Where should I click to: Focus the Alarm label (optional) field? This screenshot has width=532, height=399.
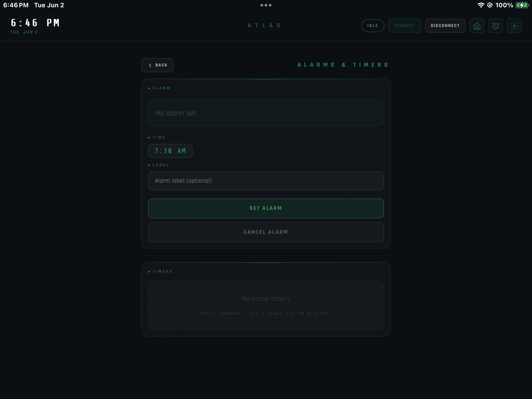point(266,181)
